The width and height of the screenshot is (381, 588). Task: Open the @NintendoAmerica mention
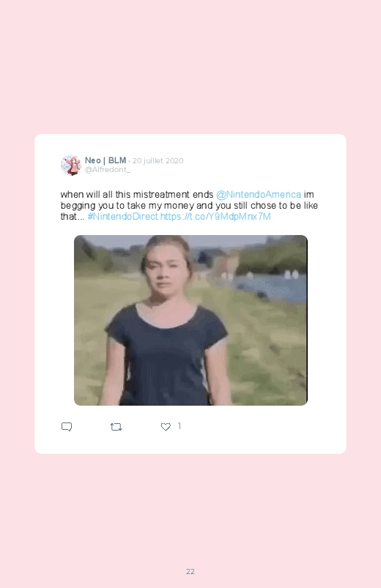259,195
